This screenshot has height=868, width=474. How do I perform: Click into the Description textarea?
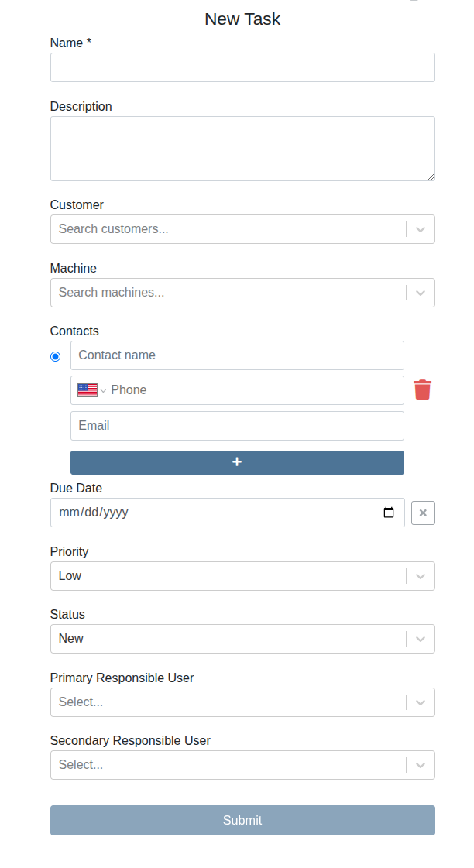point(242,149)
